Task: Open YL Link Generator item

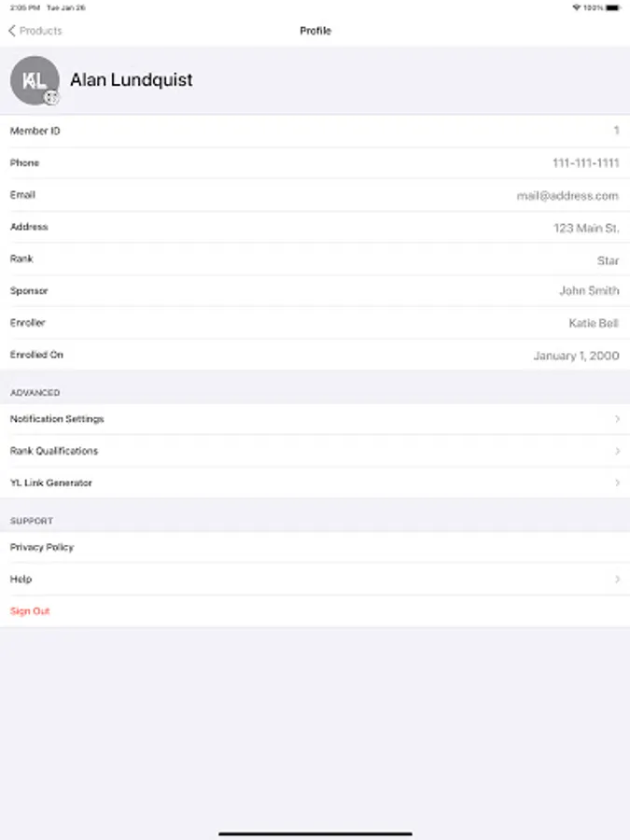Action: (x=315, y=483)
